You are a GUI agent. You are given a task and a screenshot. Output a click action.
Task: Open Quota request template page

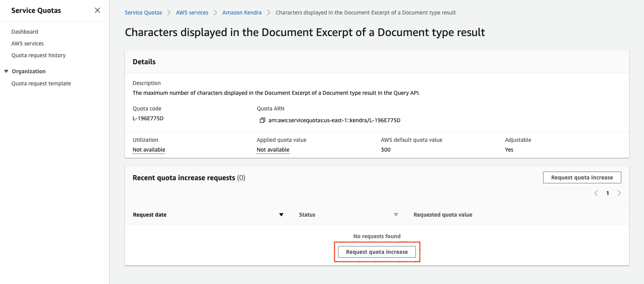coord(41,83)
